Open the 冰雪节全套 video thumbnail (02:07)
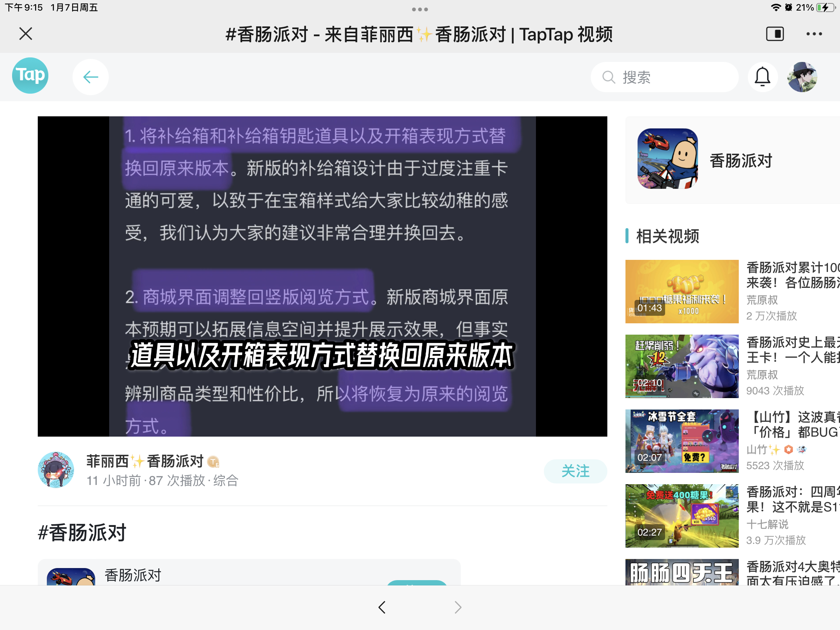840x630 pixels. [682, 441]
